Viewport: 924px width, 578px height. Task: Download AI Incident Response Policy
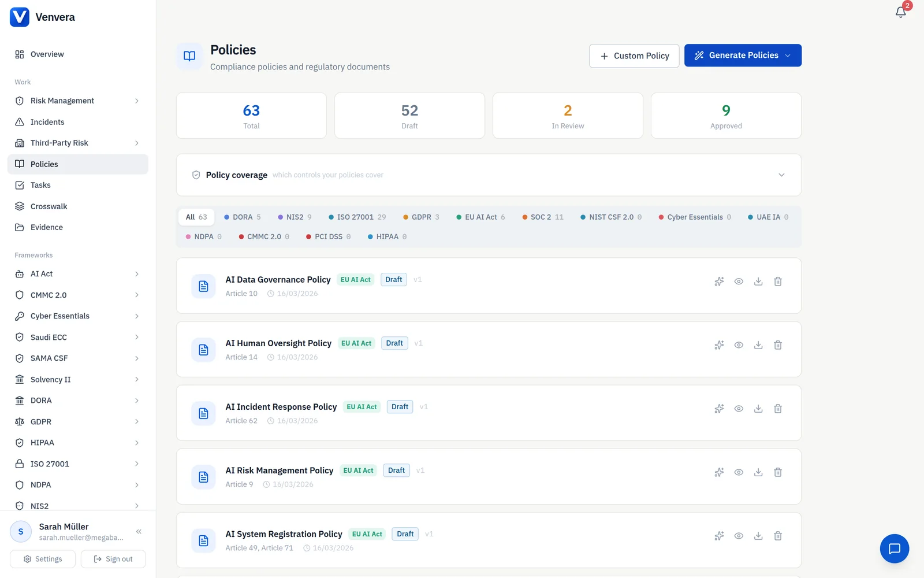[x=758, y=409]
